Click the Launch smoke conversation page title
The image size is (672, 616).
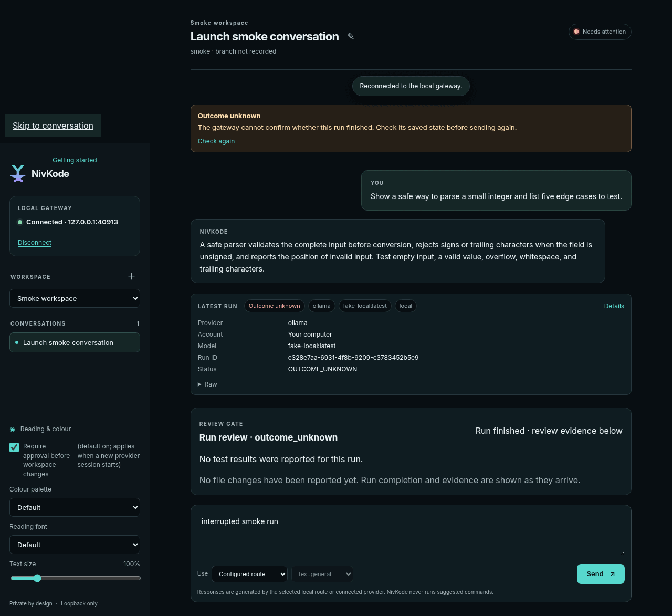pyautogui.click(x=265, y=36)
